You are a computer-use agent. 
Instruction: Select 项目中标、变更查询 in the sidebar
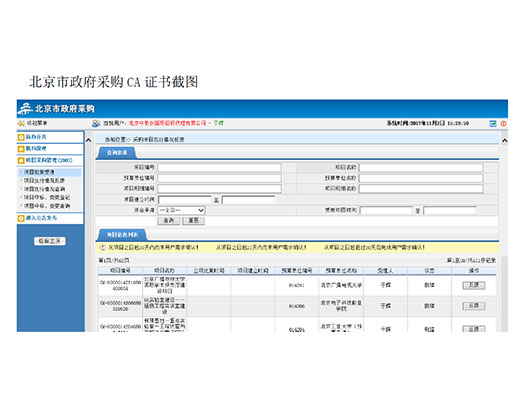click(x=47, y=206)
